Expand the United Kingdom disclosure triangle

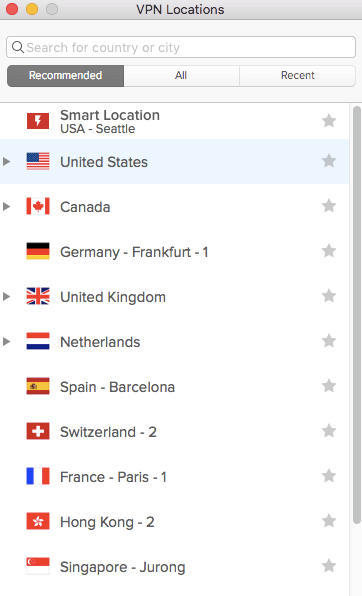pyautogui.click(x=6, y=296)
